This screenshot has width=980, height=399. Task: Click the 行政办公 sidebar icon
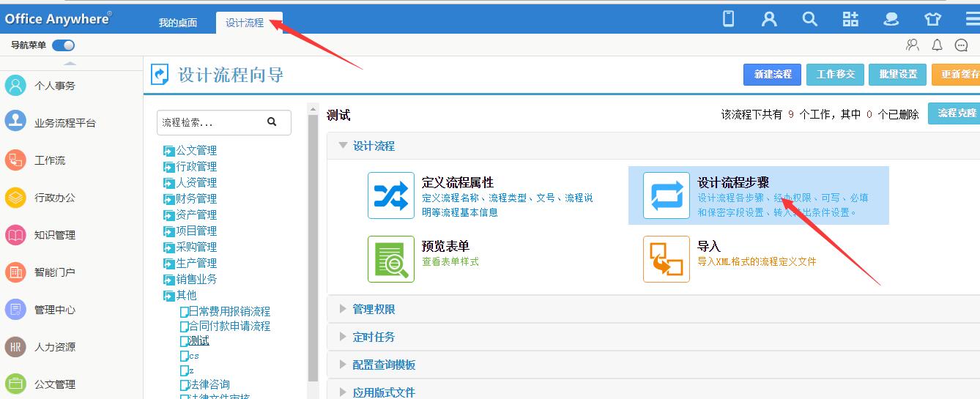pyautogui.click(x=15, y=197)
